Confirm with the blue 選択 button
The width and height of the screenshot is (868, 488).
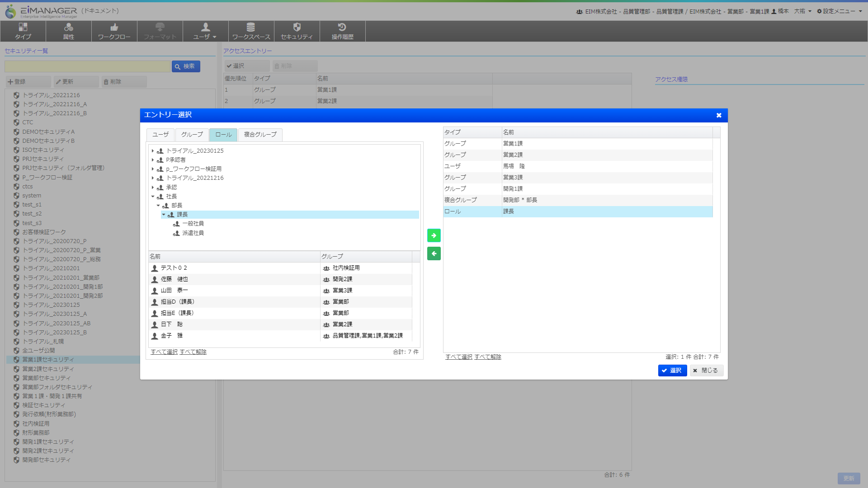click(672, 371)
